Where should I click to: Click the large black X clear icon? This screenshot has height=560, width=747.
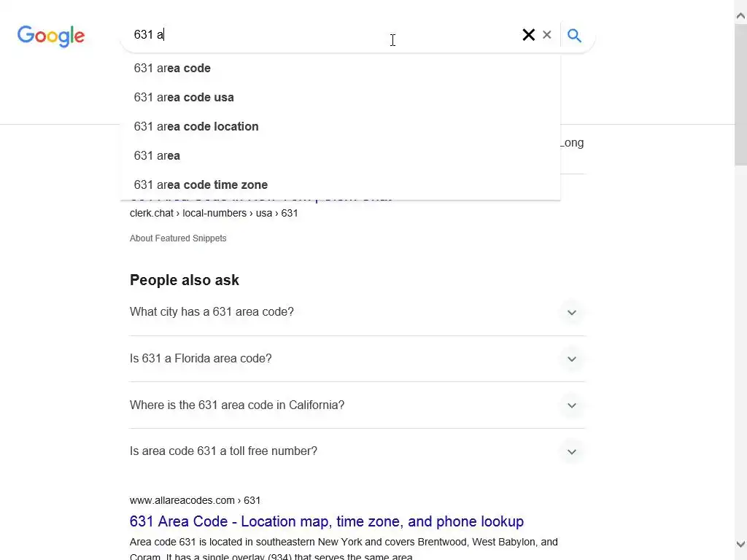point(529,35)
